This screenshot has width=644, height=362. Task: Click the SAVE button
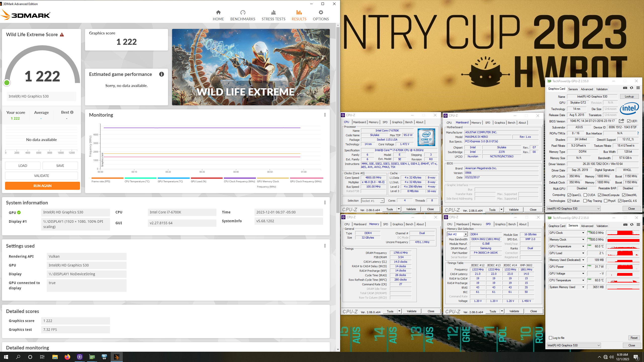60,166
